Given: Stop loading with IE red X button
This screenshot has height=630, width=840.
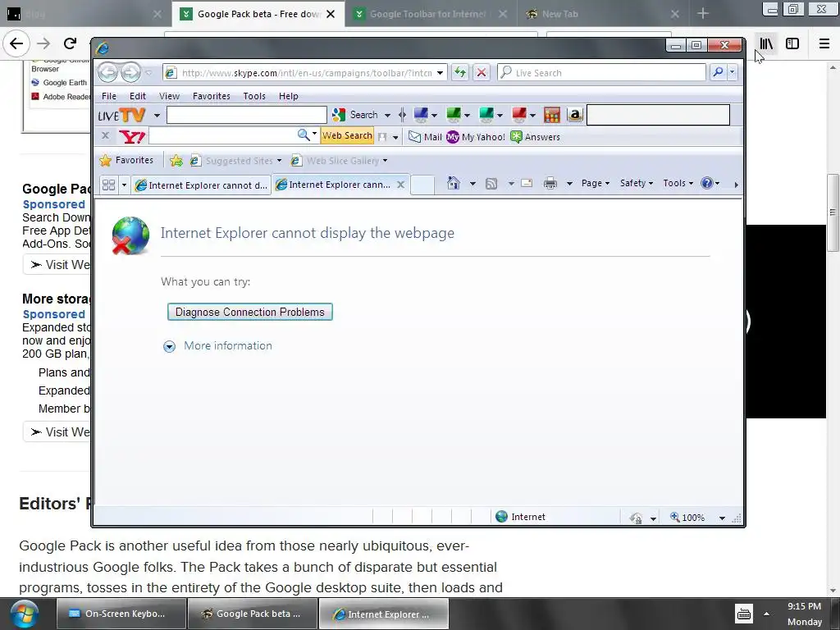Looking at the screenshot, I should pos(481,73).
